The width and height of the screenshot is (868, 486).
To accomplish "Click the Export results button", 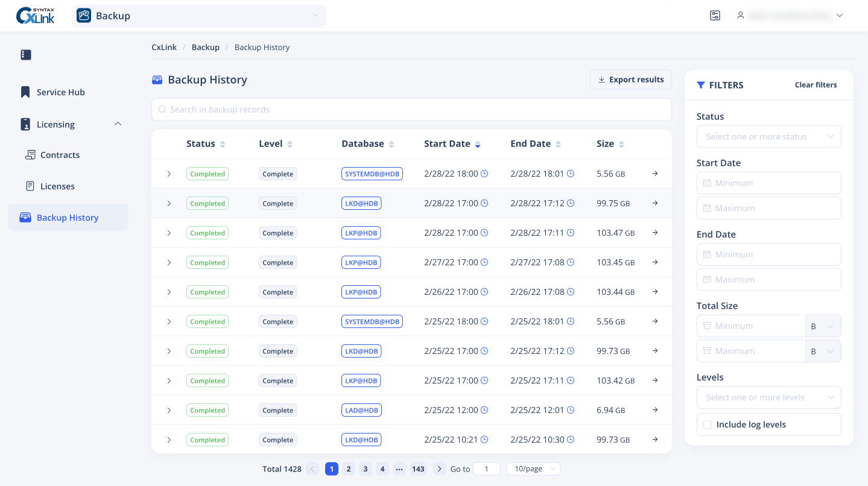I will coord(630,79).
